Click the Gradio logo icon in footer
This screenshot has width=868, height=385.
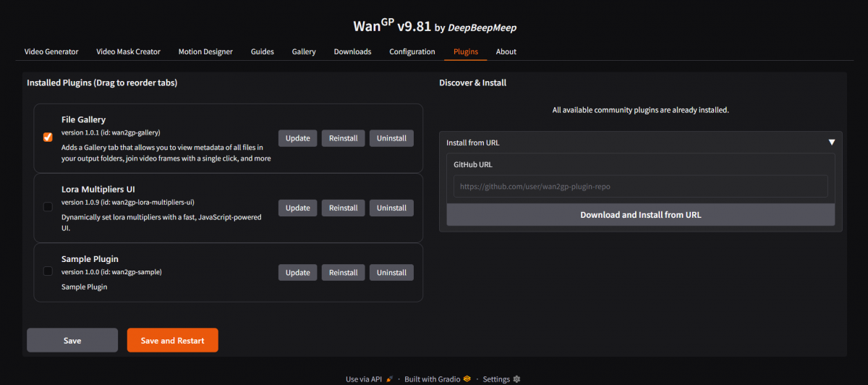point(467,379)
